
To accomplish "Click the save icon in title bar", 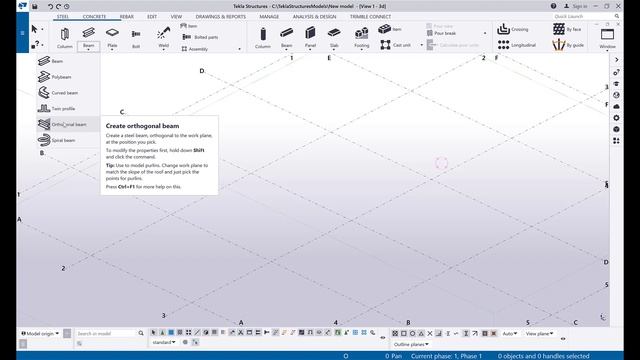I will pos(35,6).
